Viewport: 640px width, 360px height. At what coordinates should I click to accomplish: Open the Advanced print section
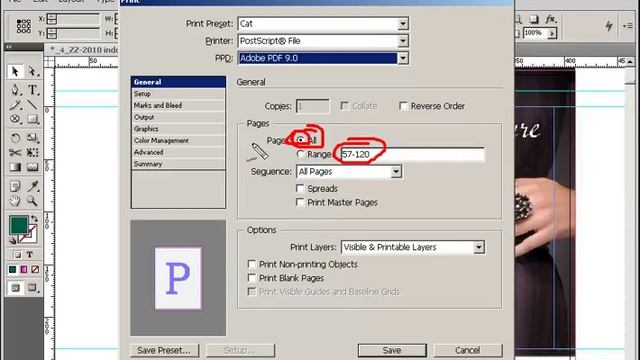[x=178, y=152]
